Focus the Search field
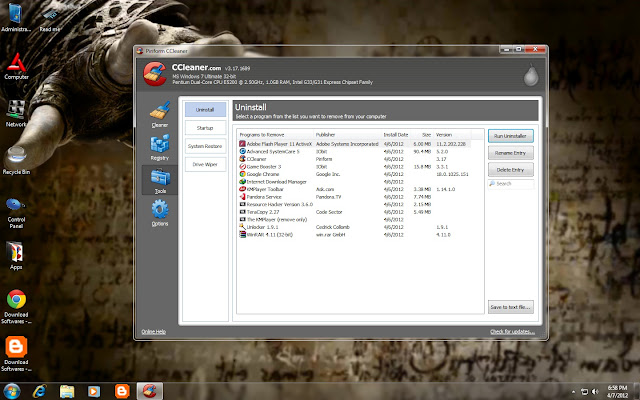 coord(511,184)
